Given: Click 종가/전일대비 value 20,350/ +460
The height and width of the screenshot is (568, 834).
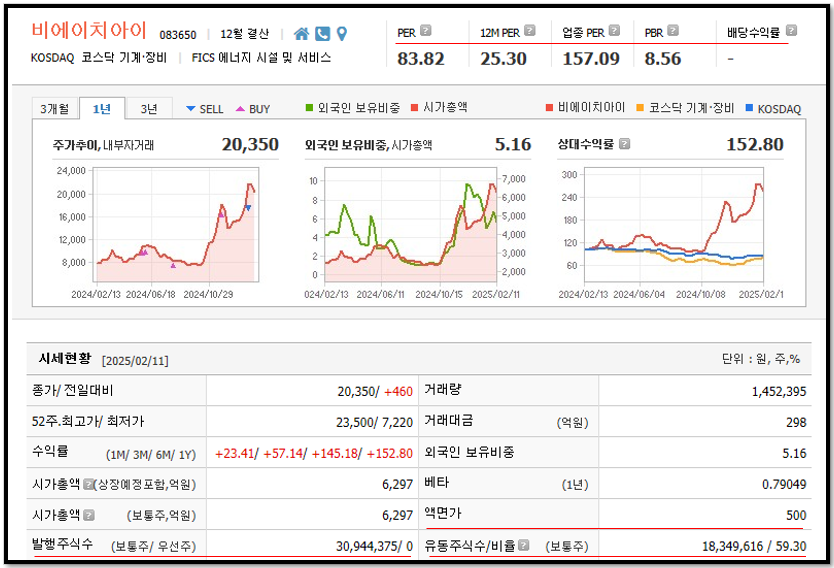Looking at the screenshot, I should (x=375, y=391).
